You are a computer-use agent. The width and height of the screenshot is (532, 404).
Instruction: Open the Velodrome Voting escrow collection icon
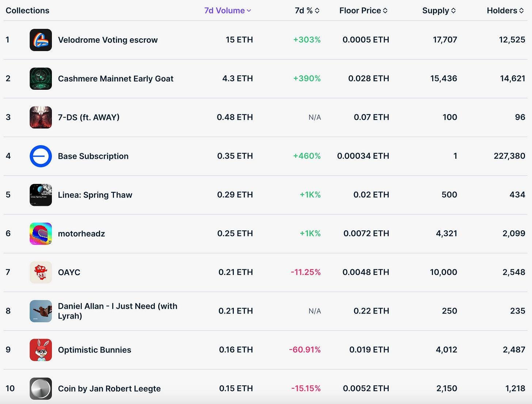(41, 40)
